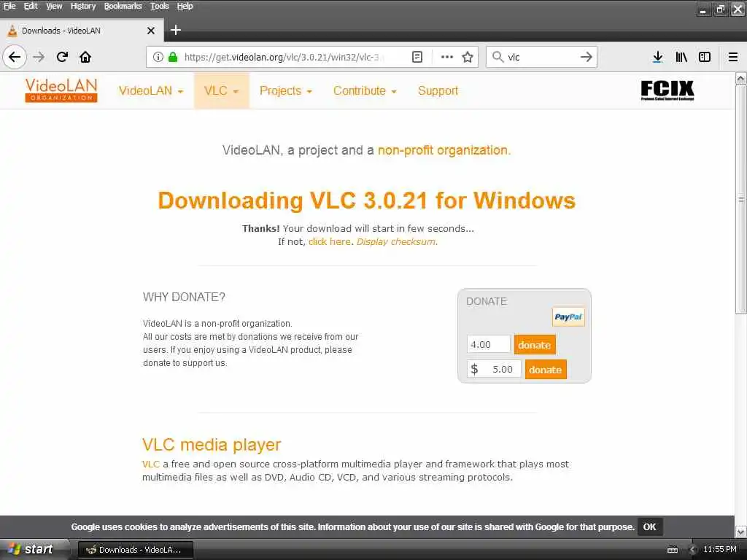This screenshot has height=560, width=747.
Task: Reload the page with the refresh icon
Action: 62,57
